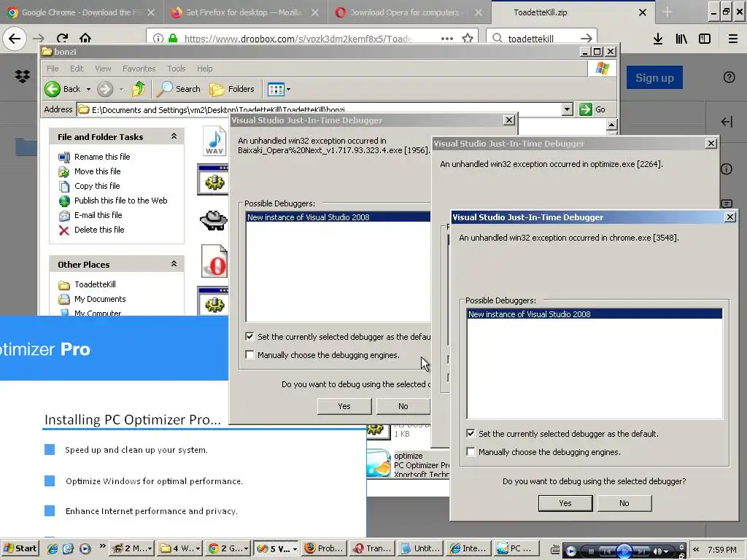Open the Edit menu in the bonzi window
747x560 pixels.
[x=76, y=69]
